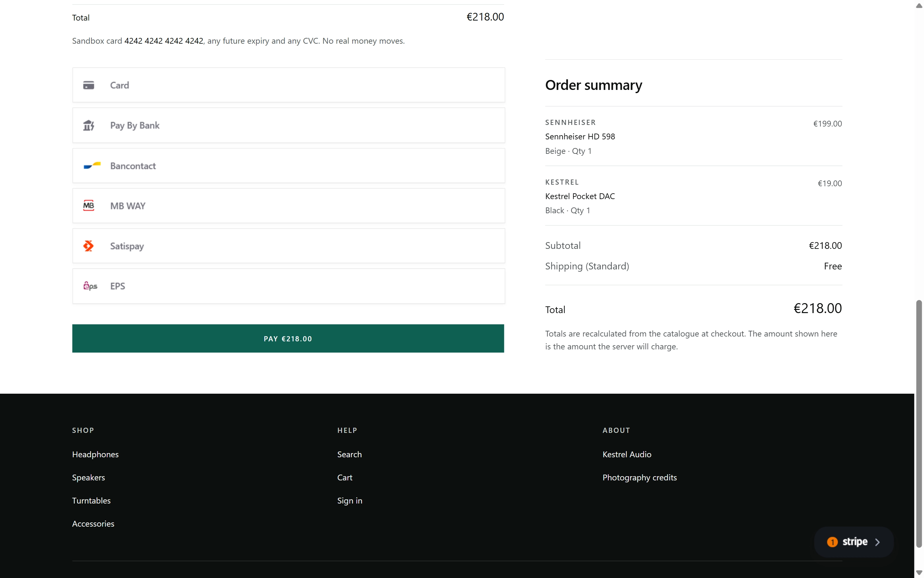Click the scrollbar down arrow

coord(919,572)
